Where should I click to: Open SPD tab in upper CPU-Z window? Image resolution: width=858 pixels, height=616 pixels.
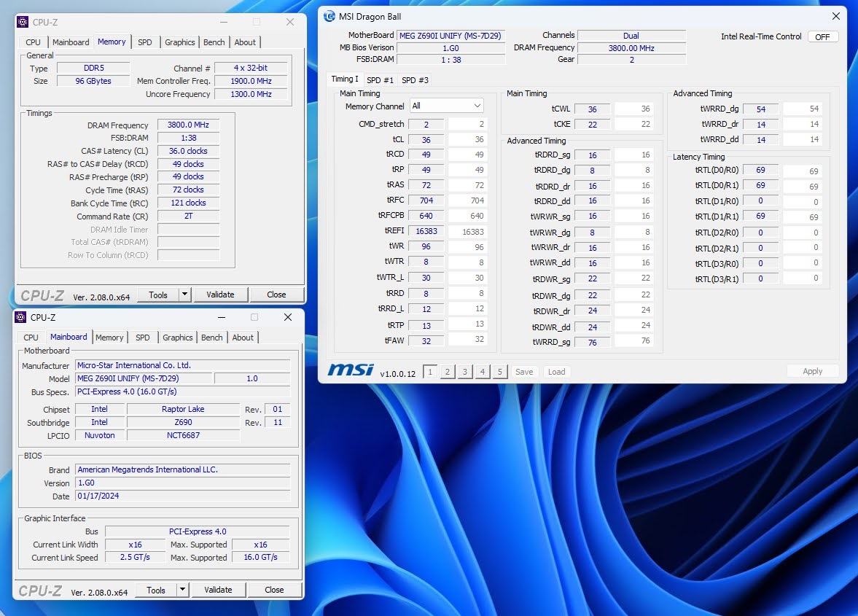pos(145,42)
